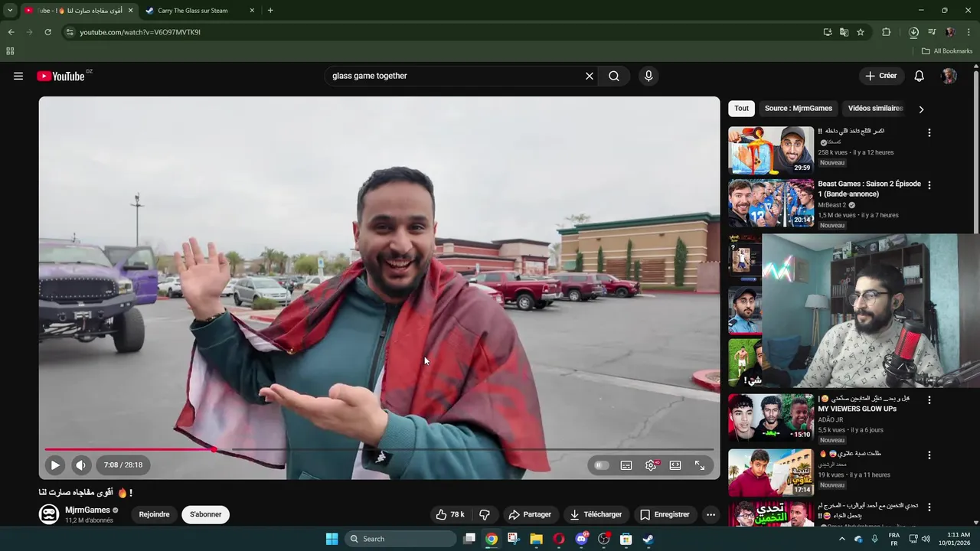The image size is (980, 551).
Task: Like the video with 78 k likes
Action: point(450,514)
